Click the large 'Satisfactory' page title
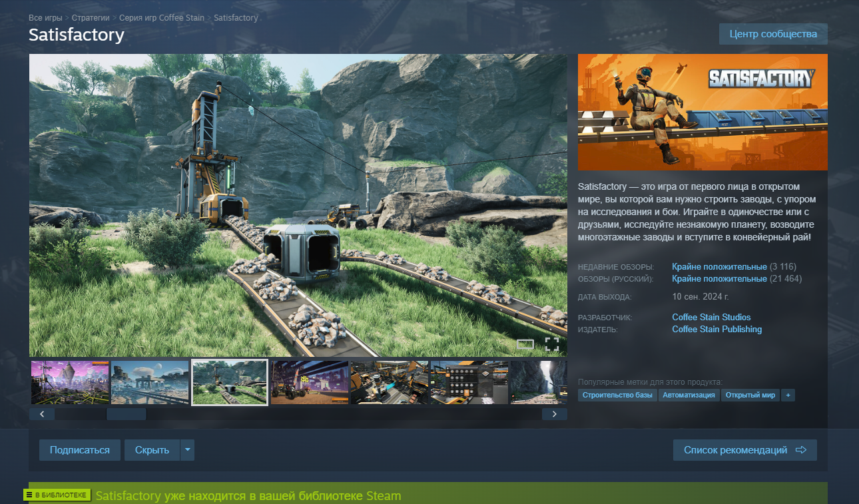 pyautogui.click(x=77, y=35)
